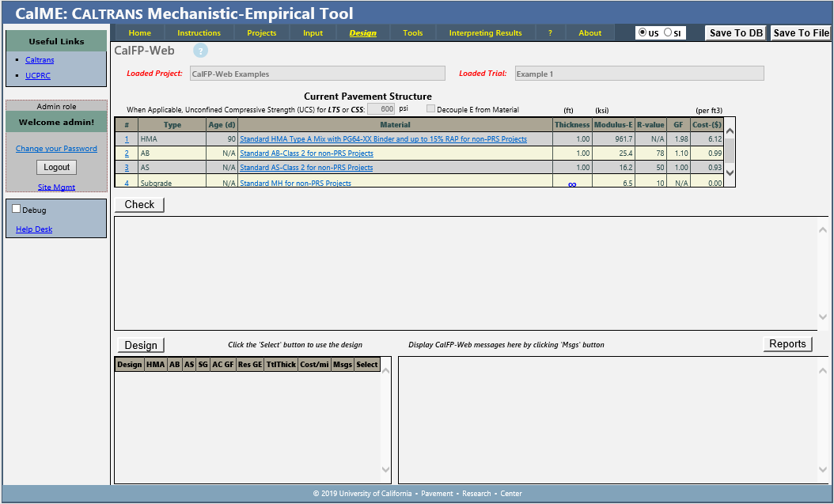Open the Tools menu
The width and height of the screenshot is (834, 504).
pyautogui.click(x=413, y=33)
